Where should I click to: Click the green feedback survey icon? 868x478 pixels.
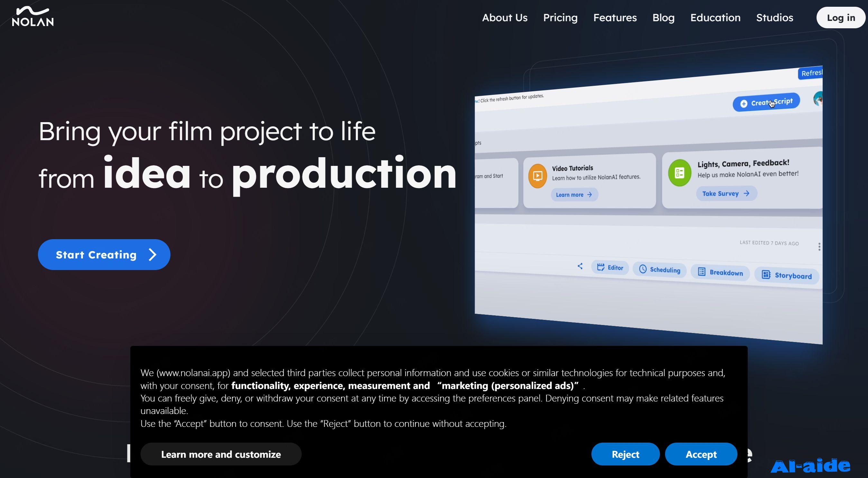tap(679, 173)
